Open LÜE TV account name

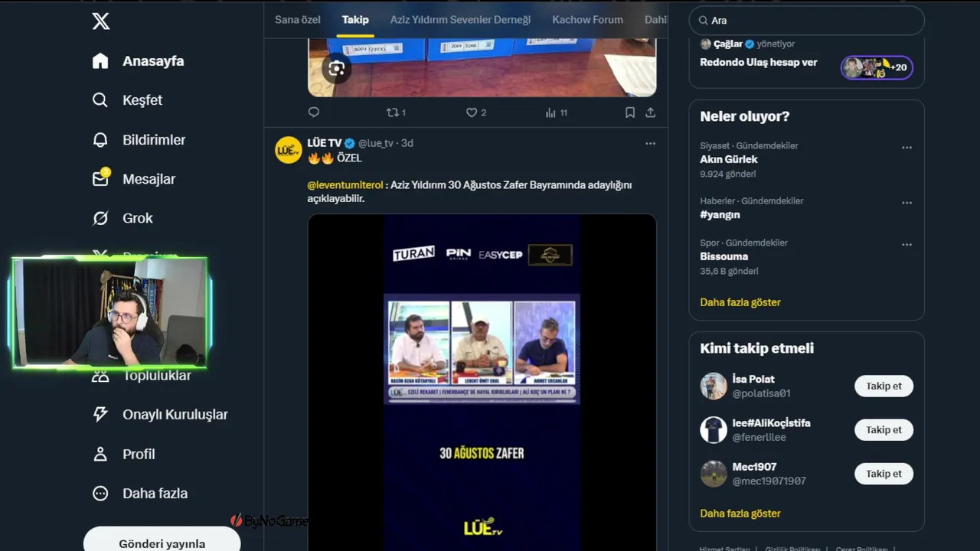pyautogui.click(x=325, y=143)
